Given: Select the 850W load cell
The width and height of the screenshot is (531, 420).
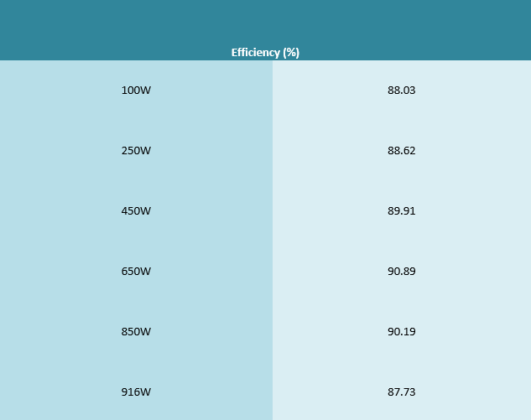Looking at the screenshot, I should [136, 332].
